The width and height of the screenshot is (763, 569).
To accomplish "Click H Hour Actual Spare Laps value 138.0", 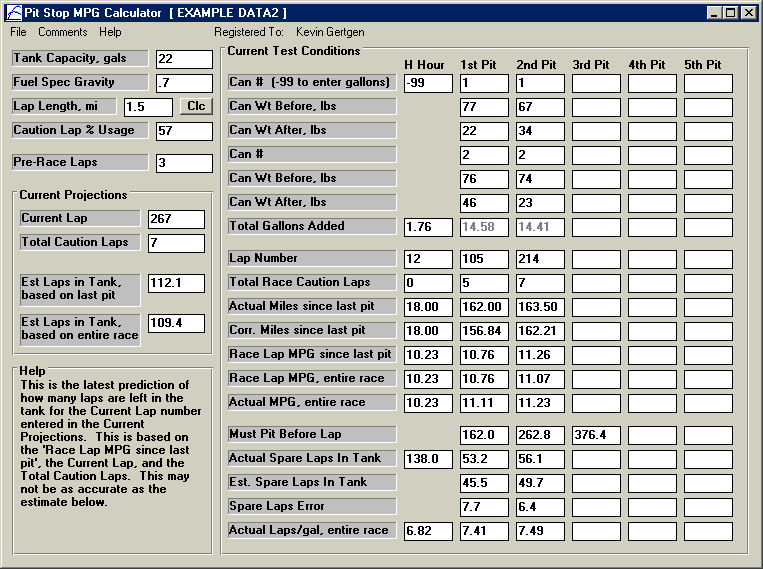I will [428, 459].
